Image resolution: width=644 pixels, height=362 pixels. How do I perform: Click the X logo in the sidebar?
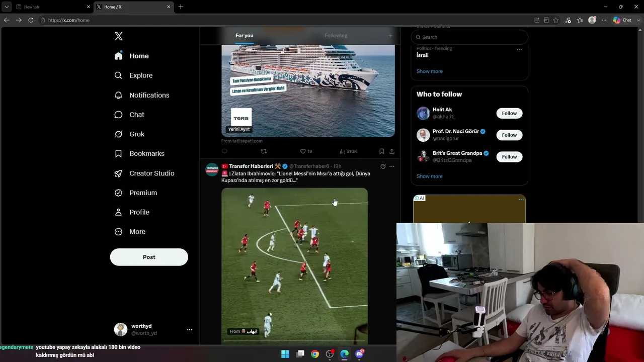coord(119,36)
